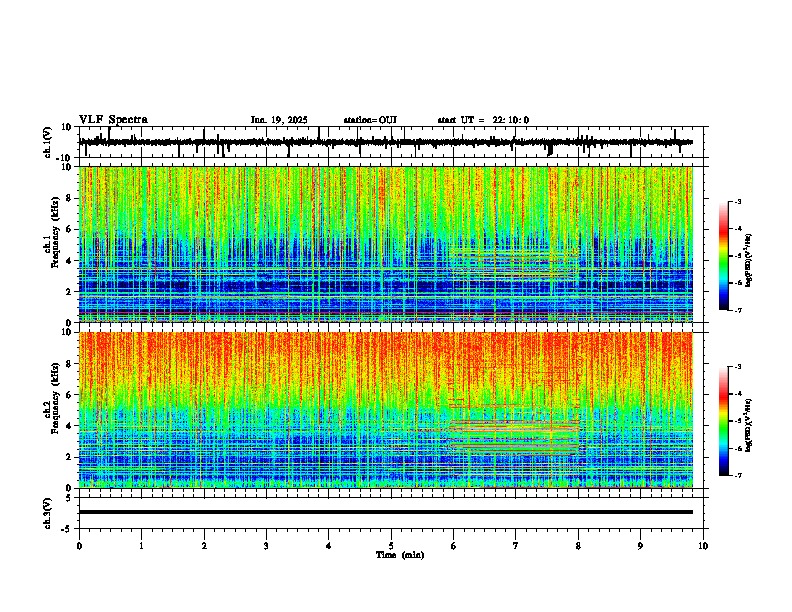Click the ch.1 color scale bar

[x=724, y=256]
